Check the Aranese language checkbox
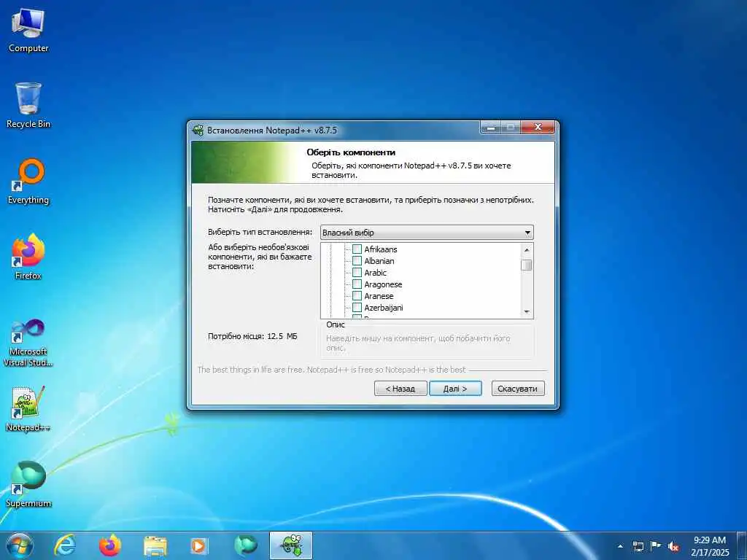 coord(357,296)
